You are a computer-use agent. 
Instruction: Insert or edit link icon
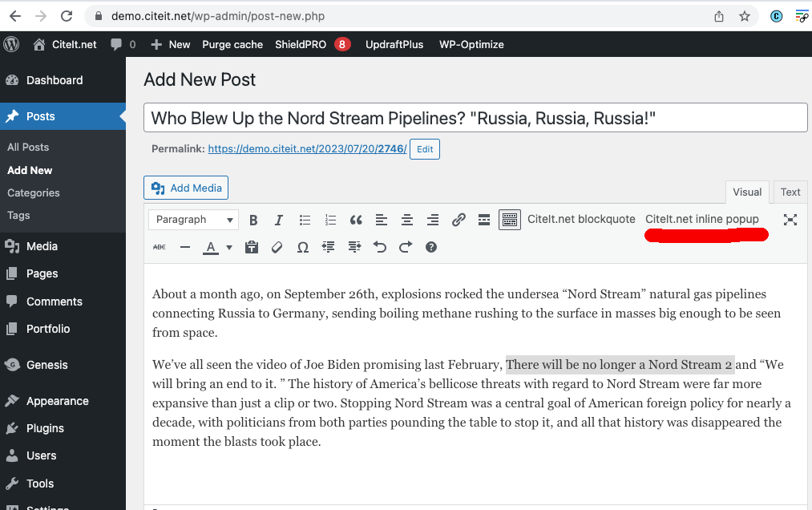459,220
